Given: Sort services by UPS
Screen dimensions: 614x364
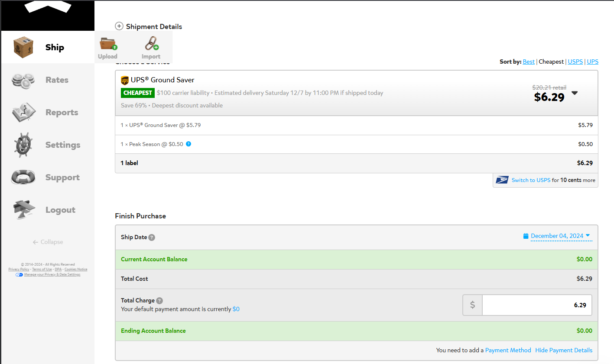Looking at the screenshot, I should point(593,62).
